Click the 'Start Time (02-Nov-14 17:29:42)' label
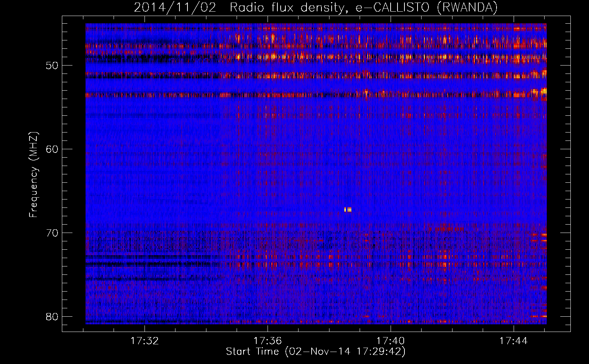589x364 pixels. [x=316, y=352]
